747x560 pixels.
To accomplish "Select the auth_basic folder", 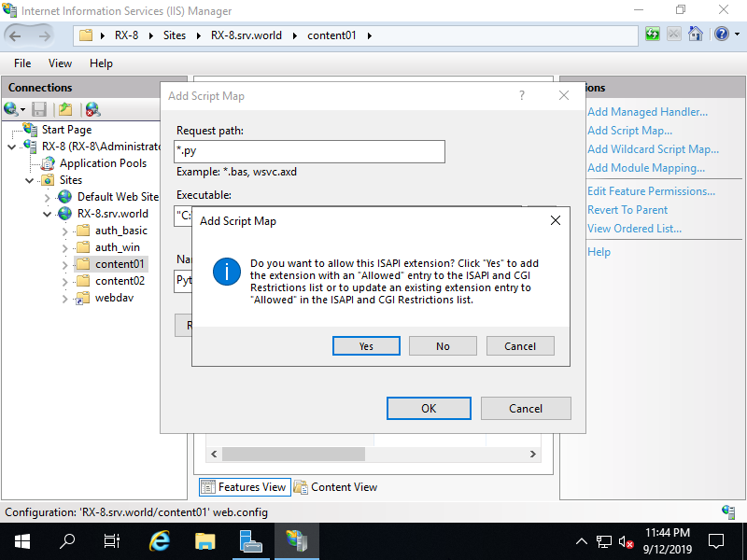I will (x=121, y=231).
